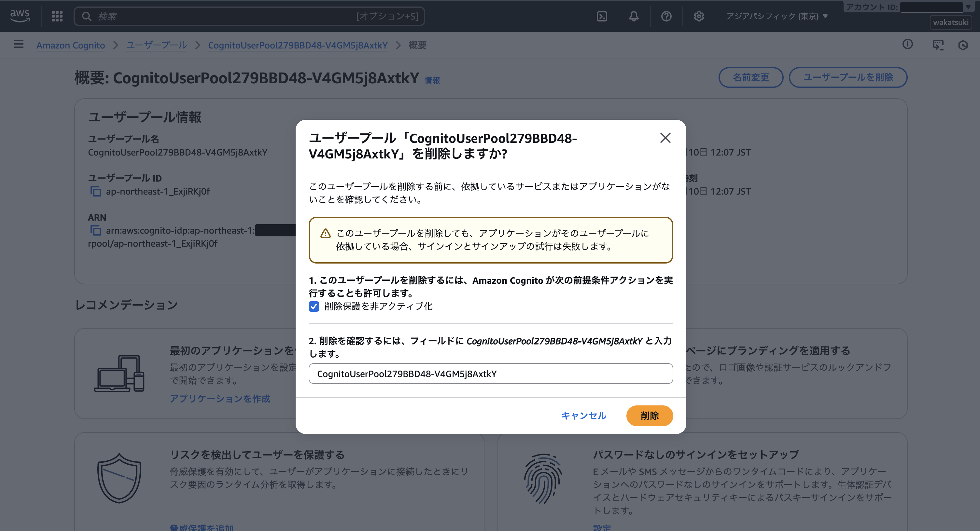Open the info panel icon

click(x=907, y=45)
